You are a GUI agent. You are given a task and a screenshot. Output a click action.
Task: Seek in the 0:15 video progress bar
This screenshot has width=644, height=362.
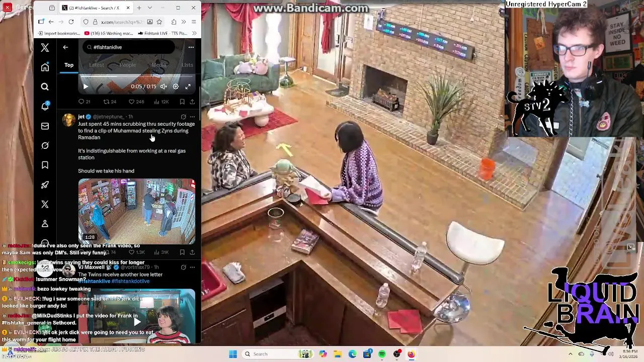tap(136, 76)
